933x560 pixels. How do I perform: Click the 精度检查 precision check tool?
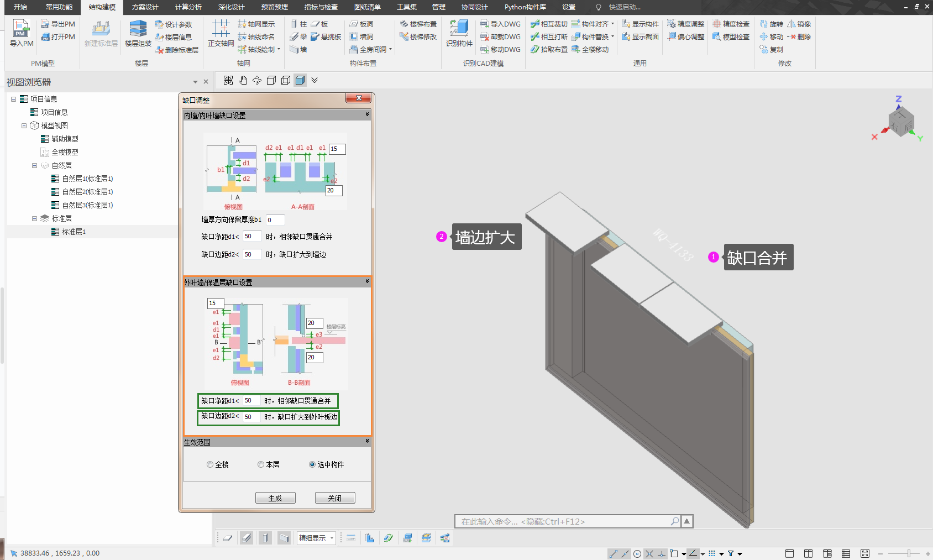click(x=731, y=24)
